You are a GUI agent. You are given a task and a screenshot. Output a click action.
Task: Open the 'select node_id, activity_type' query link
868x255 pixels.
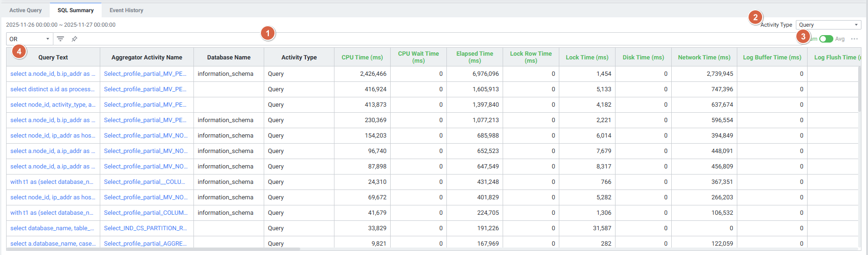point(52,105)
